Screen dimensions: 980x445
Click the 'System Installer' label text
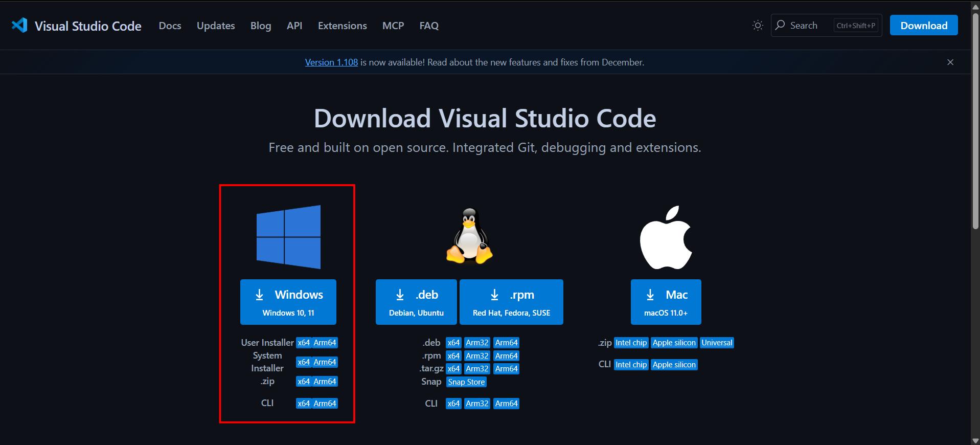(x=267, y=362)
